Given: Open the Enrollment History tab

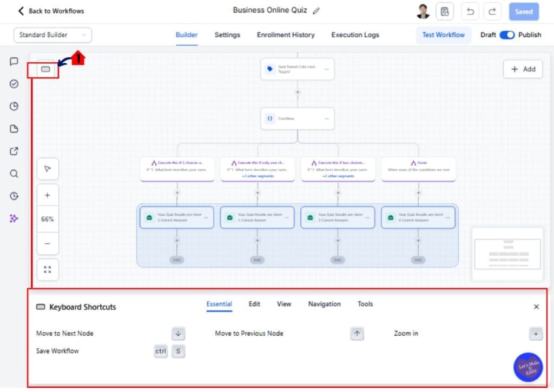Looking at the screenshot, I should 286,35.
